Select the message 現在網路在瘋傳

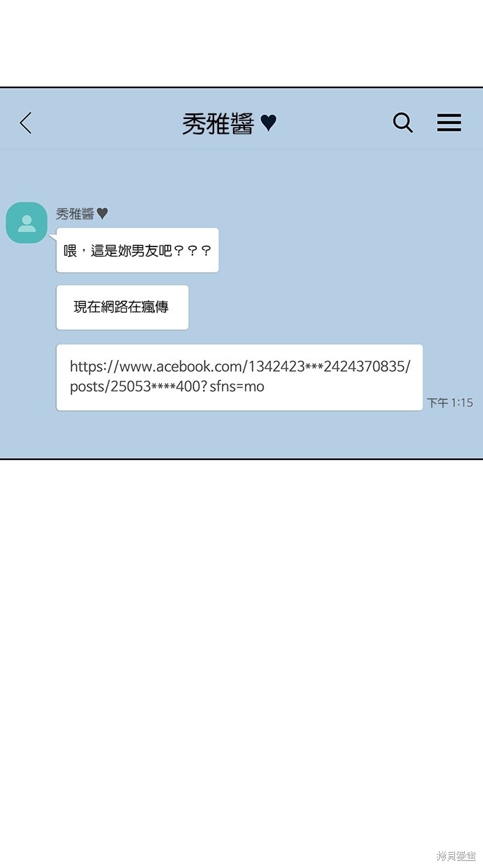click(122, 307)
